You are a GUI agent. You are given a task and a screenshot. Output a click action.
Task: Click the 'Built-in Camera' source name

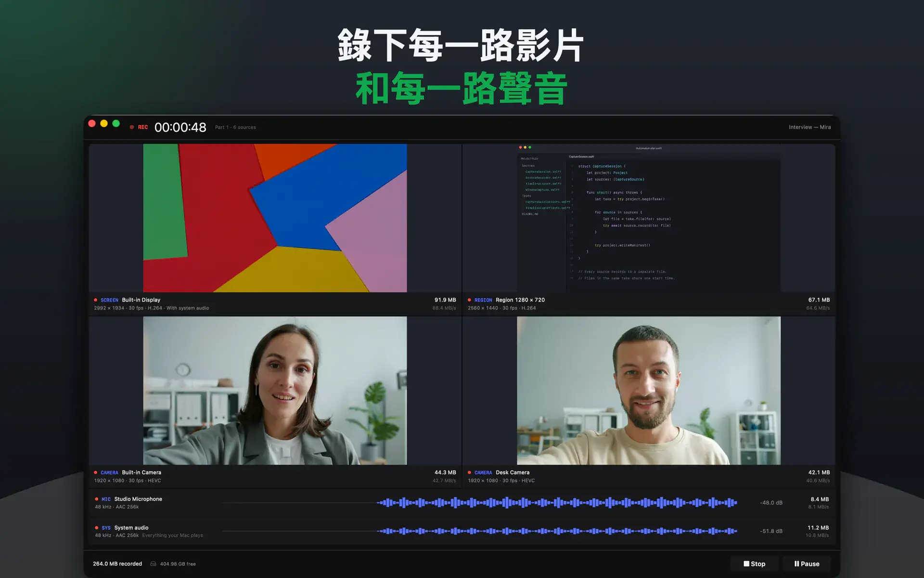point(141,473)
